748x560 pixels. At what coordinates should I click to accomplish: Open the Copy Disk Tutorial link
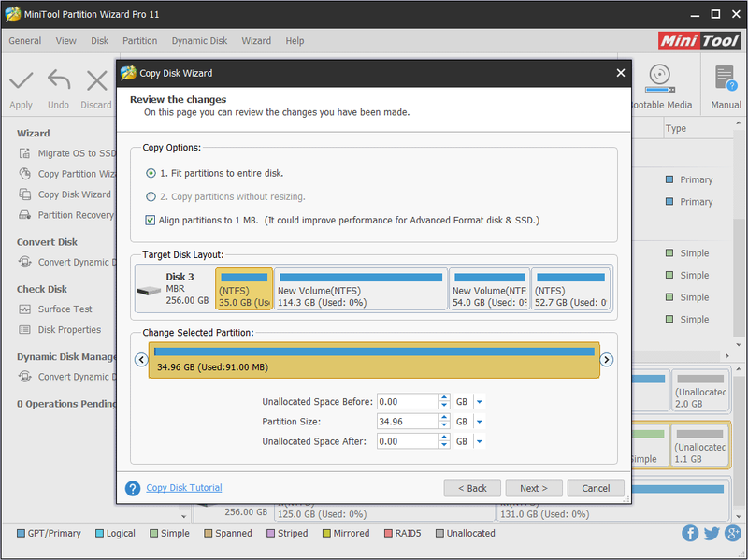coord(184,487)
